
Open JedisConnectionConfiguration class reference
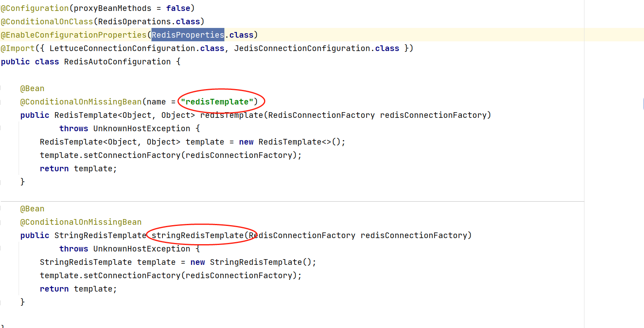tap(302, 48)
